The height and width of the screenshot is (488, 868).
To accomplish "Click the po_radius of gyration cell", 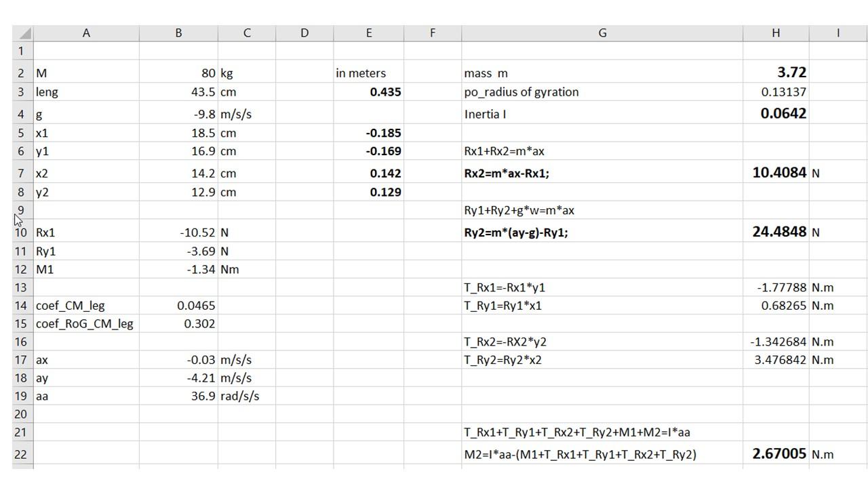I will [x=601, y=91].
